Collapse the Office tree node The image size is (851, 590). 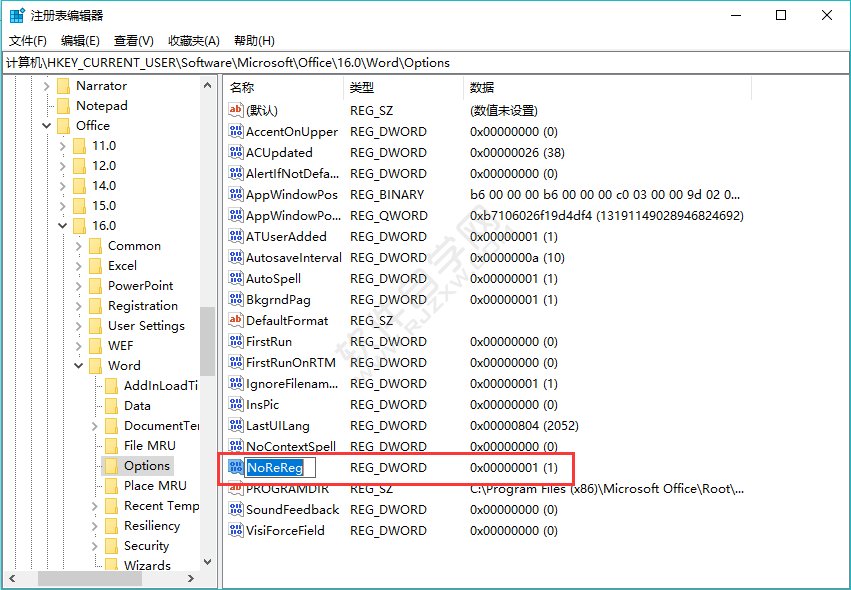point(46,125)
